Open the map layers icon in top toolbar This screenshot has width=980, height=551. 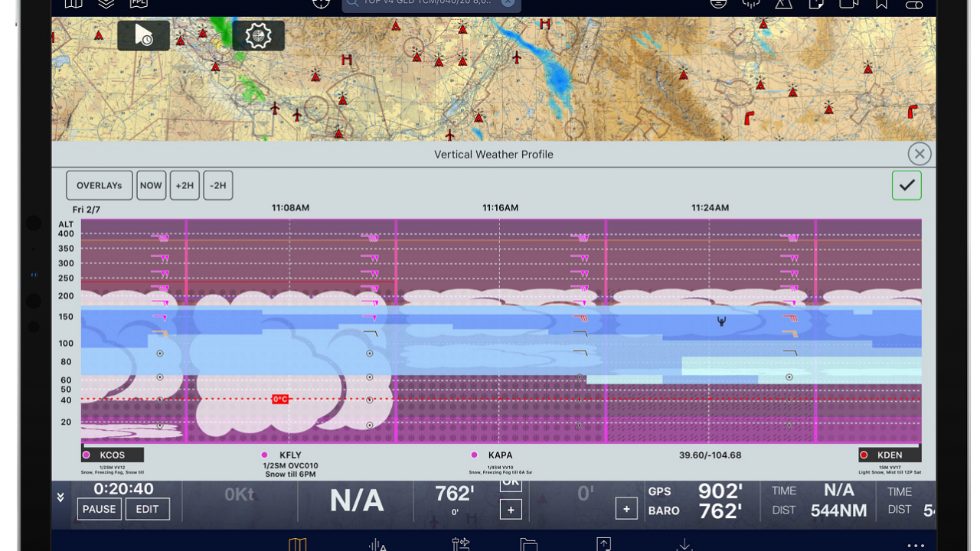tap(106, 4)
